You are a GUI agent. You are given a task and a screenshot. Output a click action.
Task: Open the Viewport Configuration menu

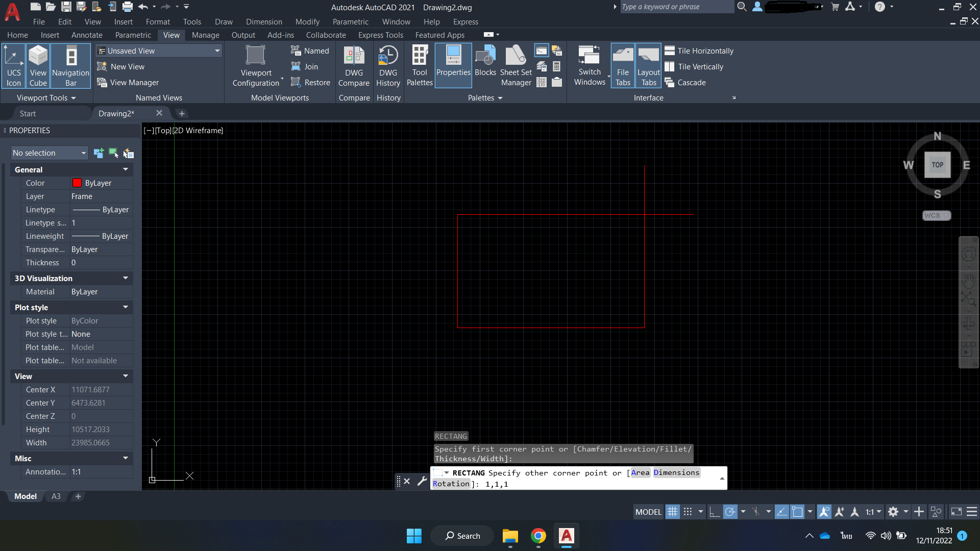257,66
